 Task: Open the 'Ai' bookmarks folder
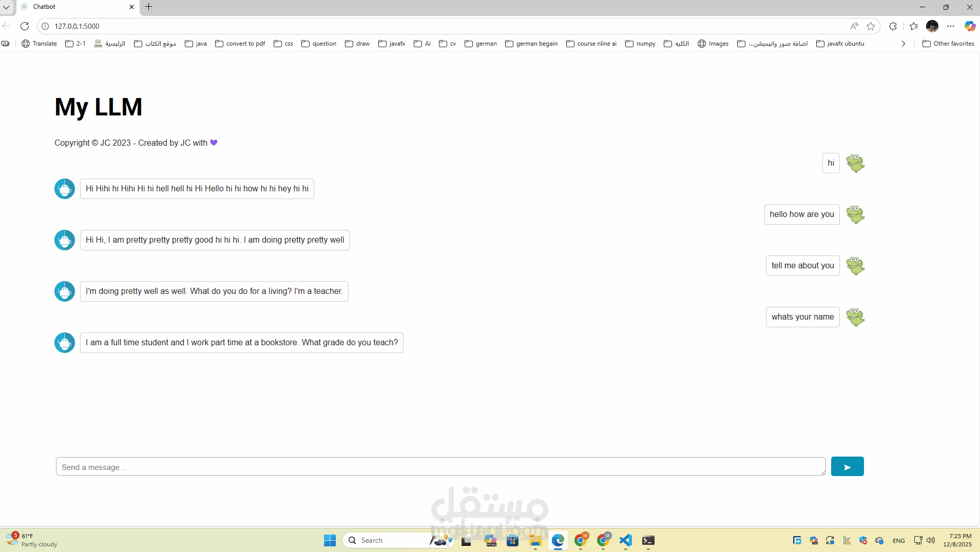point(422,44)
